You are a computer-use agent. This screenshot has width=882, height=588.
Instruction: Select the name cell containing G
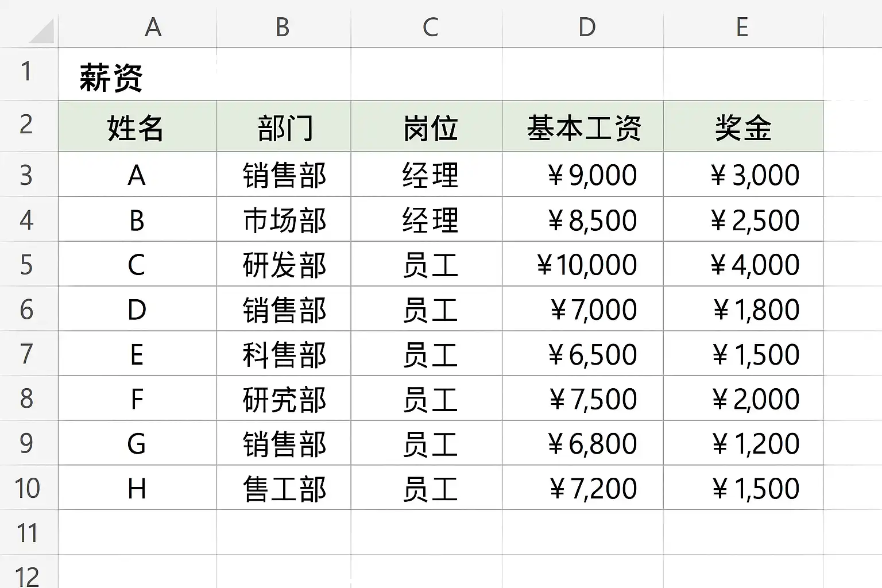click(x=136, y=443)
